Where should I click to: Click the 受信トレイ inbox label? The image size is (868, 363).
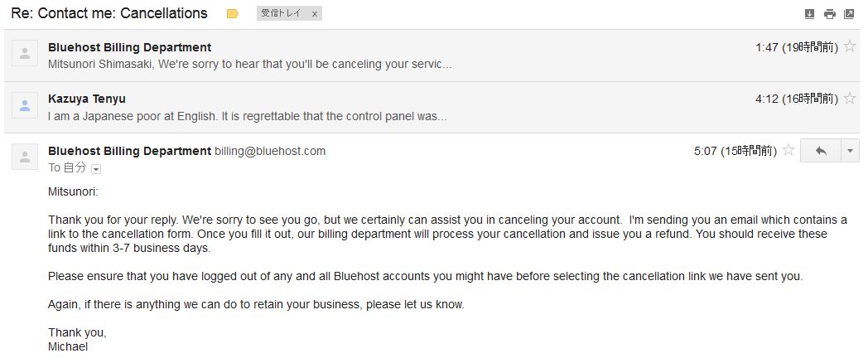coord(282,14)
